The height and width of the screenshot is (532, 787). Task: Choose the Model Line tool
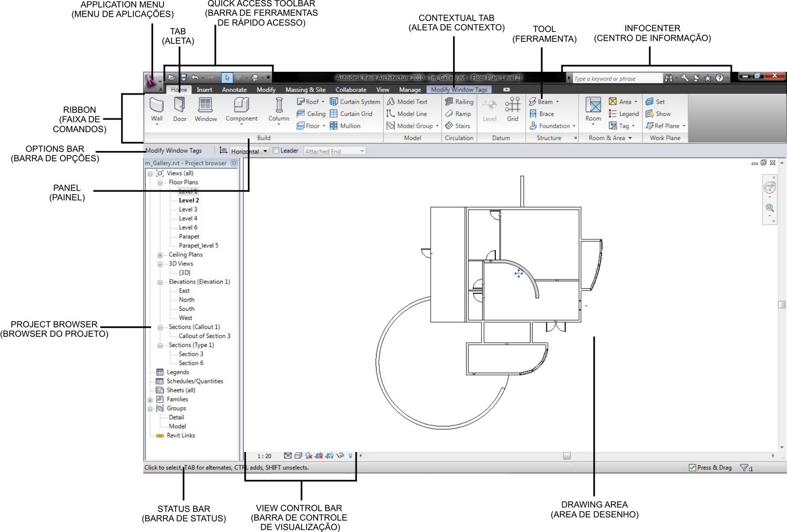pos(407,114)
